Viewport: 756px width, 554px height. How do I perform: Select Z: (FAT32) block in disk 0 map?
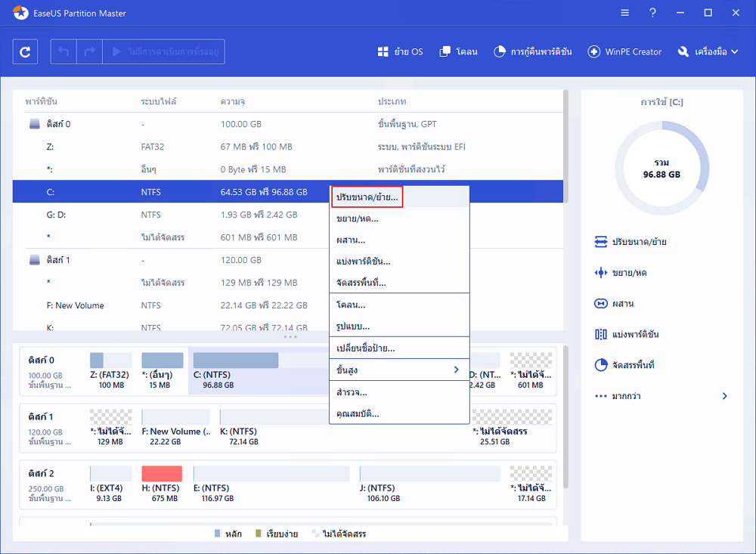(110, 371)
